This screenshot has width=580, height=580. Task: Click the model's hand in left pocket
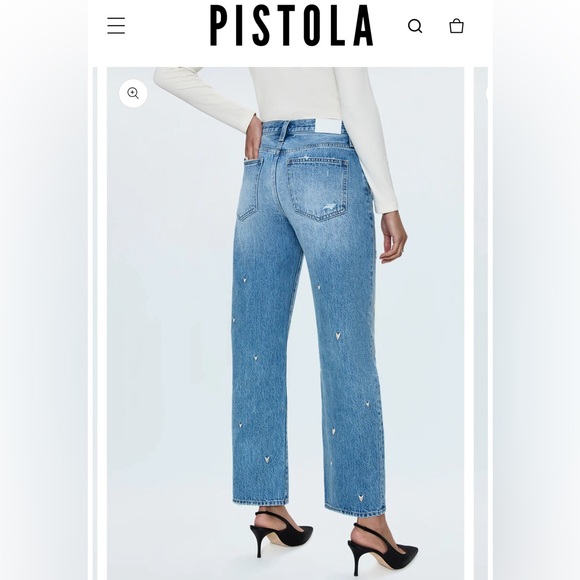[x=254, y=136]
